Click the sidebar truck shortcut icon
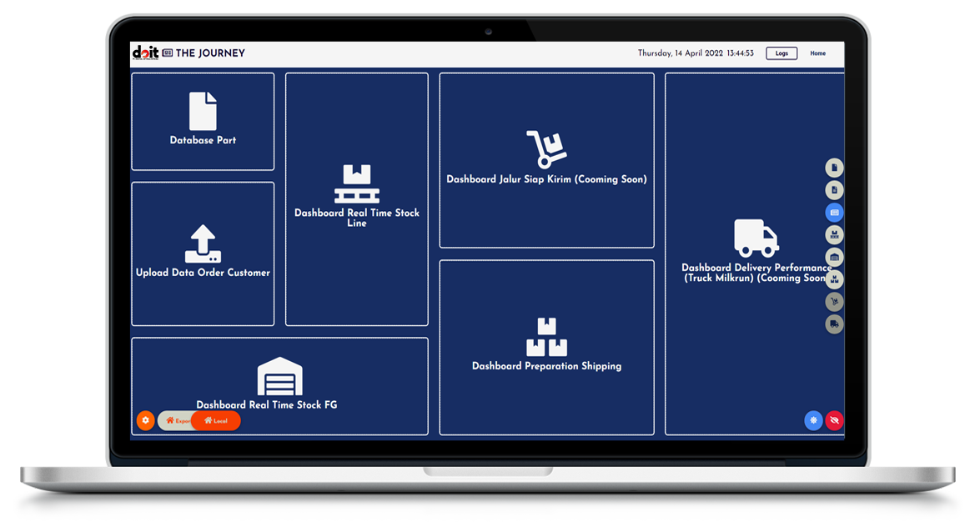The height and width of the screenshot is (522, 980). coord(833,324)
